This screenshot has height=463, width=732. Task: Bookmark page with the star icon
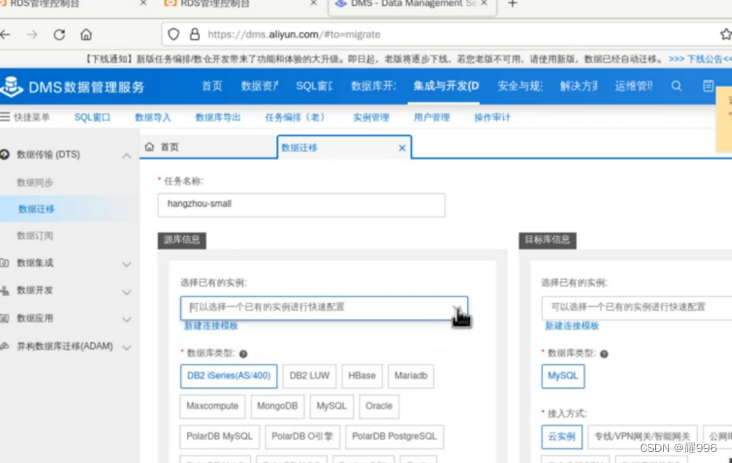726,34
